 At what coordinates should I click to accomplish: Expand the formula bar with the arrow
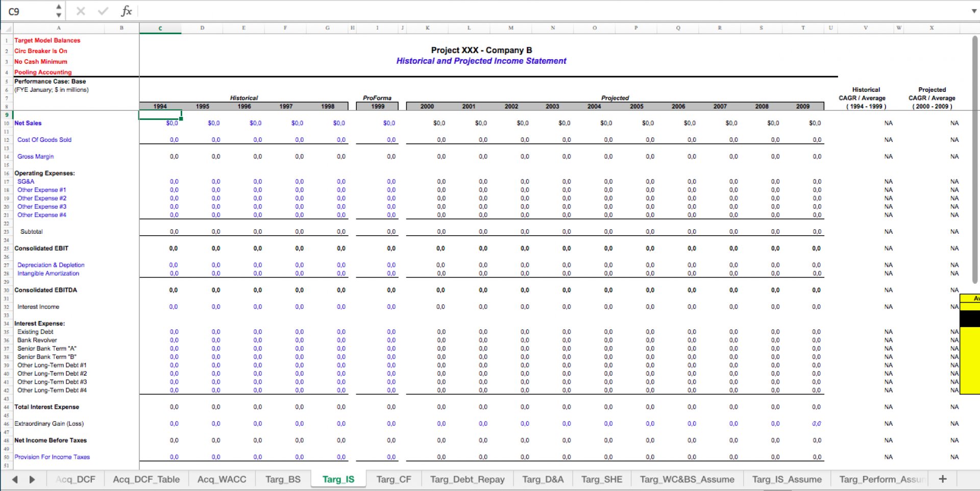coord(974,11)
